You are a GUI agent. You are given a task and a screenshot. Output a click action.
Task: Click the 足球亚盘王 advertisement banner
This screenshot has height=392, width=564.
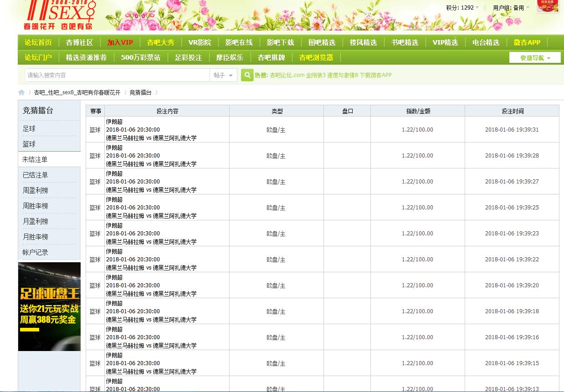point(49,306)
